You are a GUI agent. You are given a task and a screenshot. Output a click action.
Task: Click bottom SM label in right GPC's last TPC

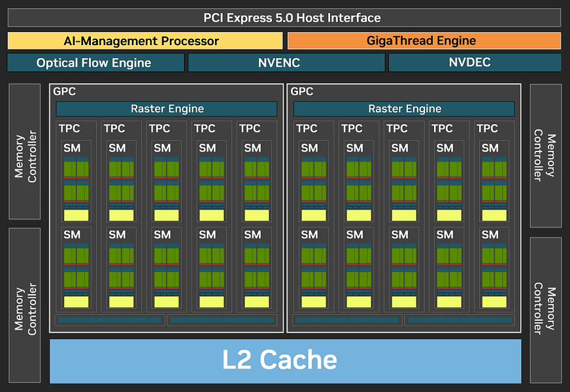[490, 235]
